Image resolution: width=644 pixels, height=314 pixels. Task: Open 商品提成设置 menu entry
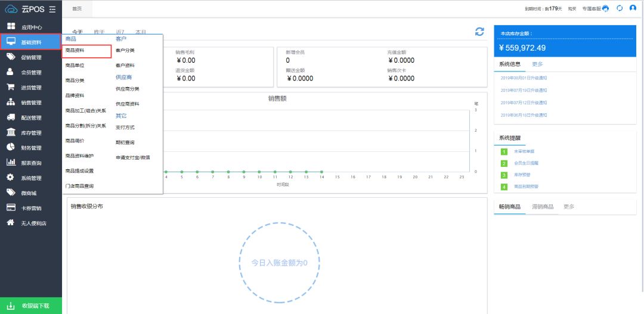80,171
